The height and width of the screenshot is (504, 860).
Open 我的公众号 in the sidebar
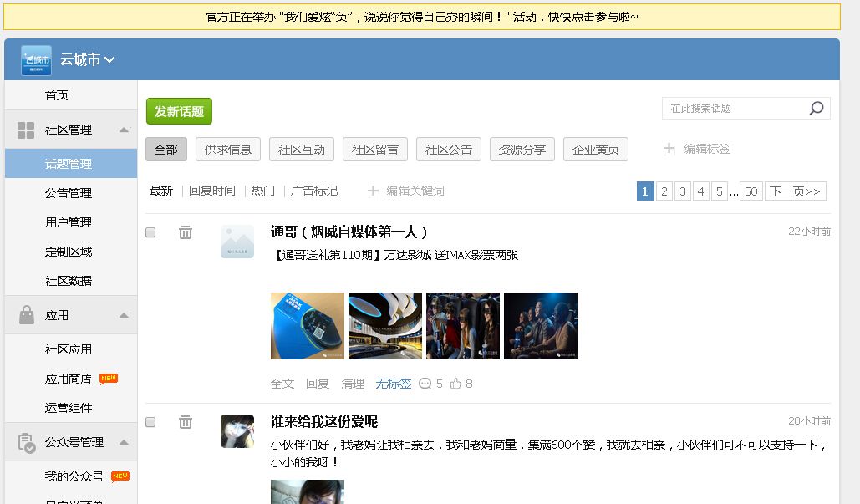click(74, 476)
